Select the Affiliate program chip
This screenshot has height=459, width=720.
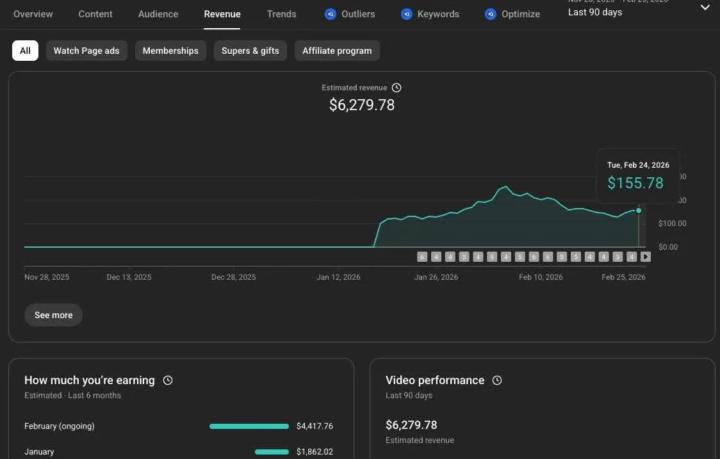337,50
